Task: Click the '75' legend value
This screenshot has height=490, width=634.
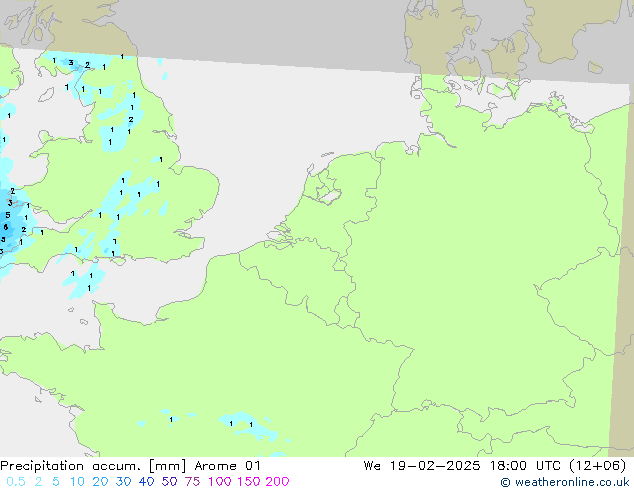Action: (x=192, y=482)
